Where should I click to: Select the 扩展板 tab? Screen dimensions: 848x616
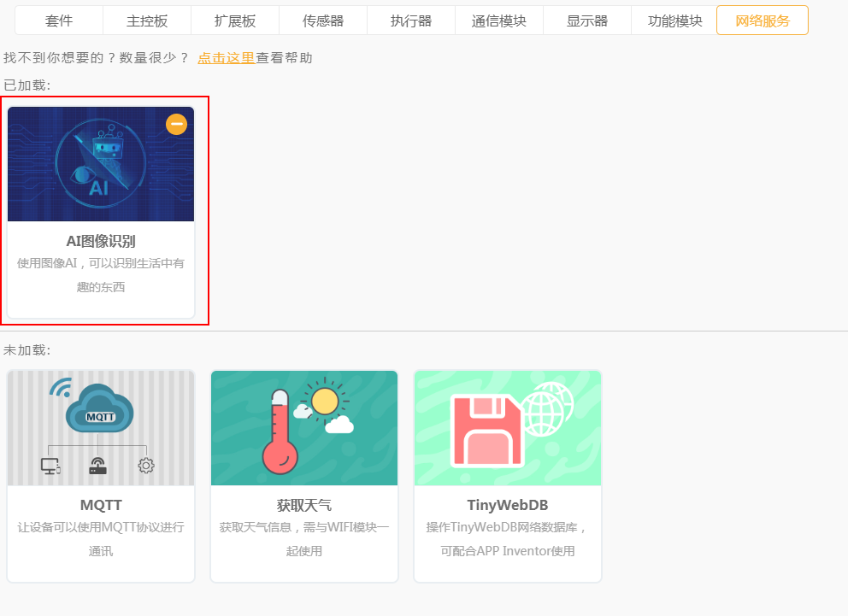pos(235,21)
